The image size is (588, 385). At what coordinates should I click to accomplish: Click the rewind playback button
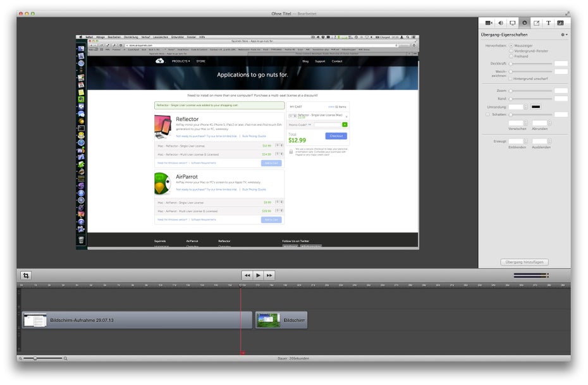point(247,276)
